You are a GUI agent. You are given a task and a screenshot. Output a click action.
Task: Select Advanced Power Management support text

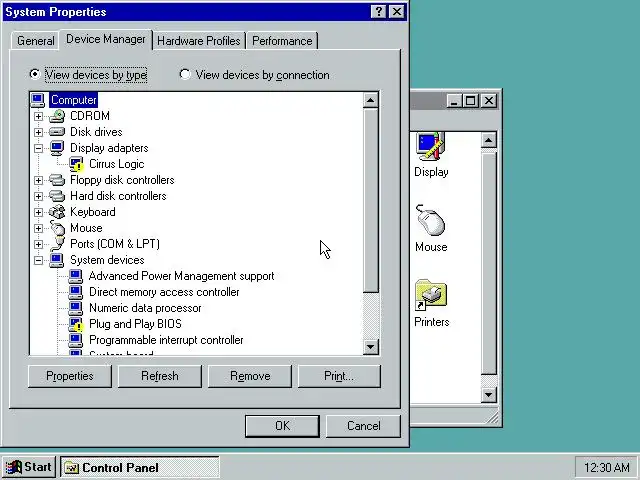[x=181, y=276]
